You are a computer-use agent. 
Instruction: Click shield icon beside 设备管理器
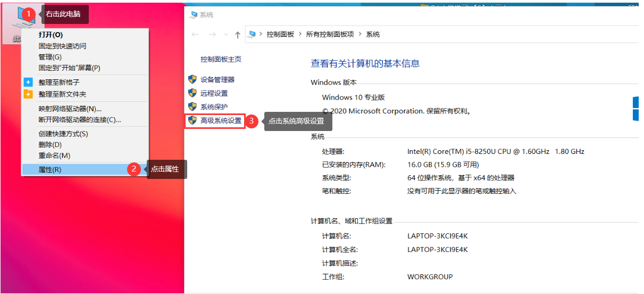pos(193,79)
